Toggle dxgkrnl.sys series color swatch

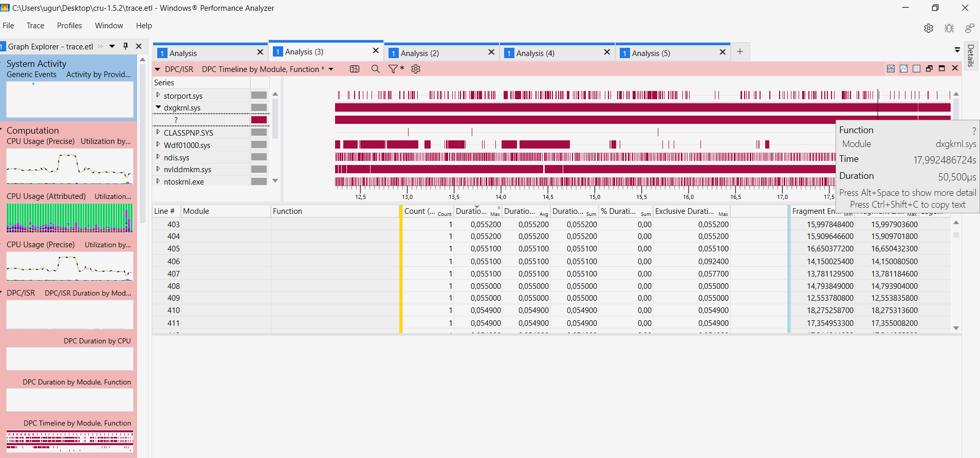[259, 107]
